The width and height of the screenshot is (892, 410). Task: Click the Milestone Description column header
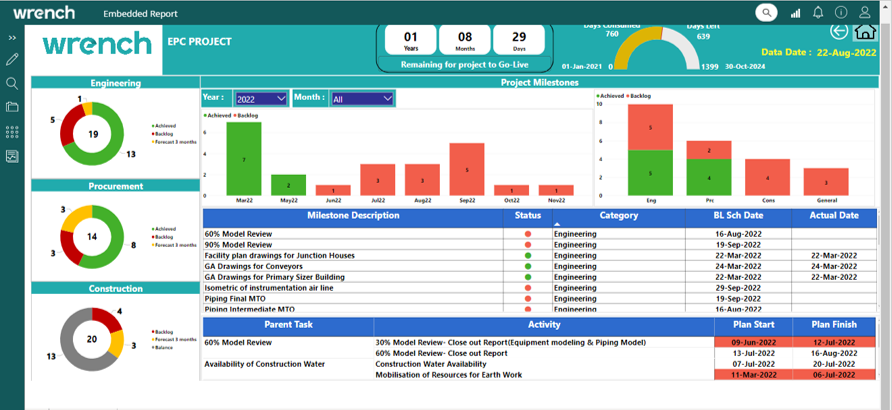(x=353, y=215)
